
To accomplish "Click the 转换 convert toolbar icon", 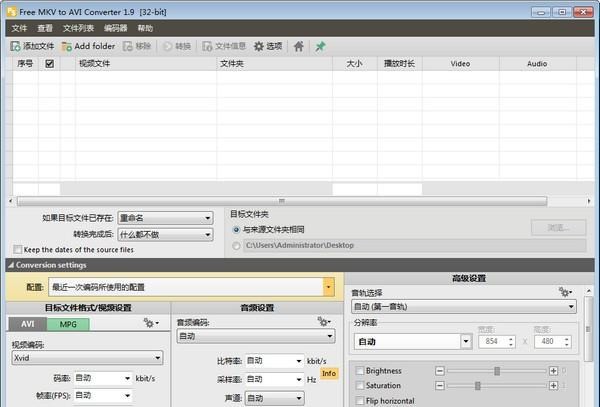I will coord(168,46).
